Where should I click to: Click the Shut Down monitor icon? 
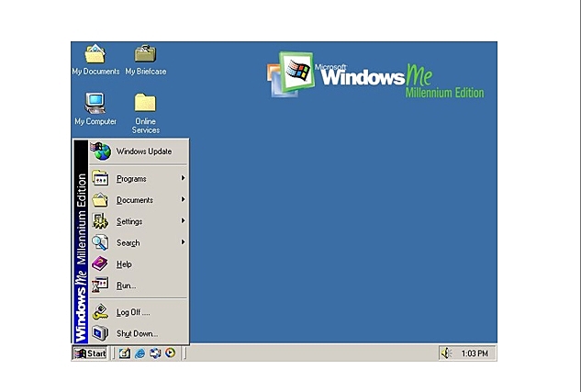(100, 333)
